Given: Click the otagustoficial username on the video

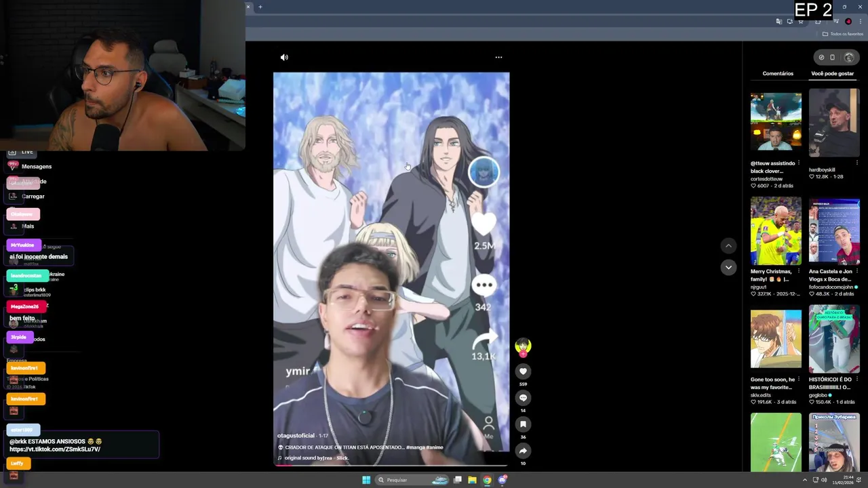Looking at the screenshot, I should pos(296,436).
